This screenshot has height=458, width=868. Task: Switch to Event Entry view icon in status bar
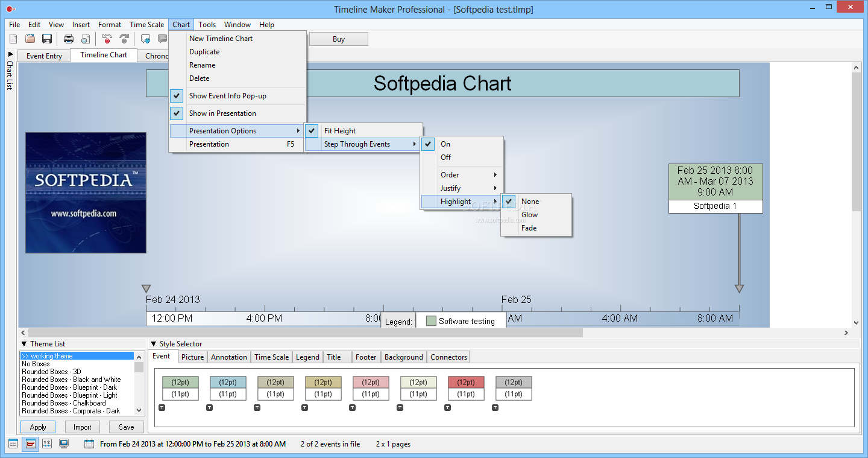(x=13, y=444)
